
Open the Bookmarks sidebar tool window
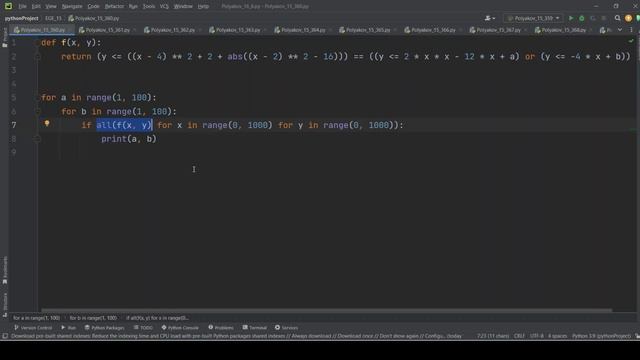click(4, 270)
